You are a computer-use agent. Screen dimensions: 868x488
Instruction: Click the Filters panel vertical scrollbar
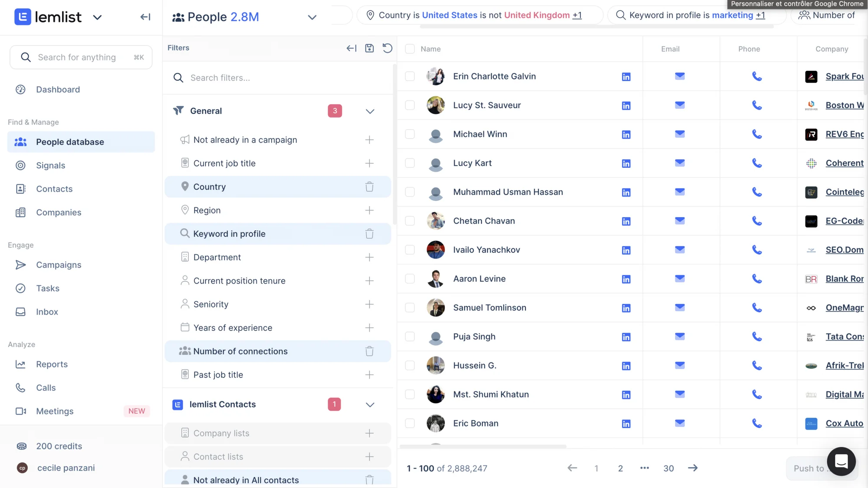pos(394,144)
